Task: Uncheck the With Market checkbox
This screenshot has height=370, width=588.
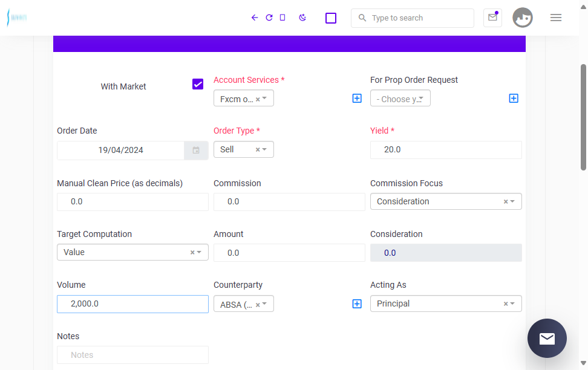Action: (198, 84)
